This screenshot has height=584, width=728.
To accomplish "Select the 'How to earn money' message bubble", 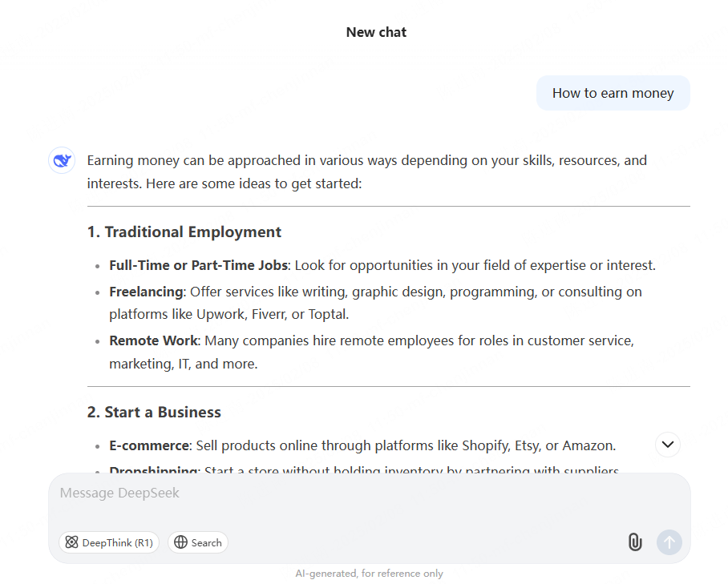I will point(613,93).
